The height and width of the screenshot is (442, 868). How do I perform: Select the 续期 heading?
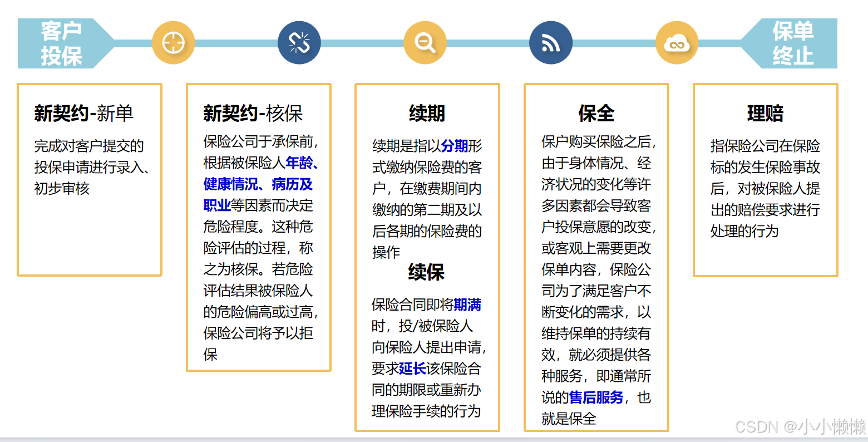(x=427, y=114)
